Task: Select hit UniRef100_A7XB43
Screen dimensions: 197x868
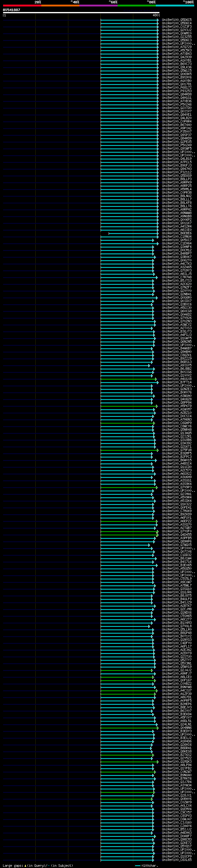Action: [177, 54]
